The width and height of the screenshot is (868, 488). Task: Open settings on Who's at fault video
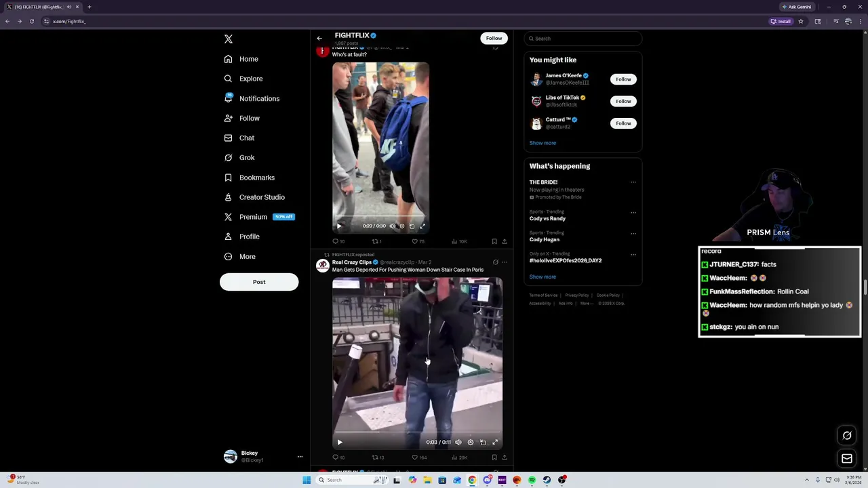coord(401,226)
